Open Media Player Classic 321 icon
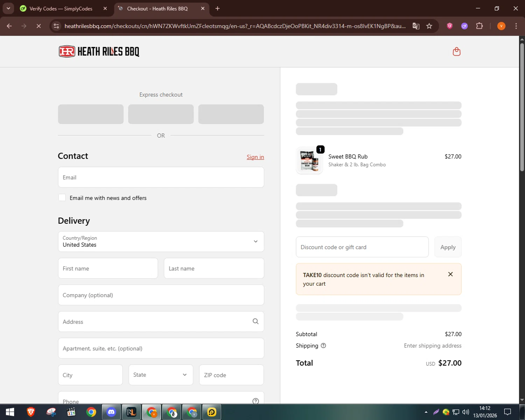The image size is (525, 420). pyautogui.click(x=71, y=412)
